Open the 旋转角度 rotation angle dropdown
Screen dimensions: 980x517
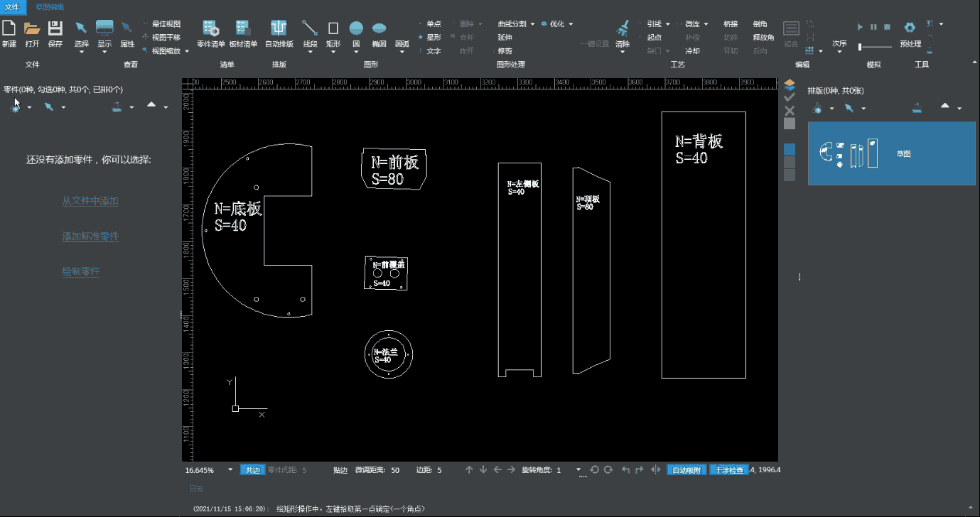click(578, 469)
